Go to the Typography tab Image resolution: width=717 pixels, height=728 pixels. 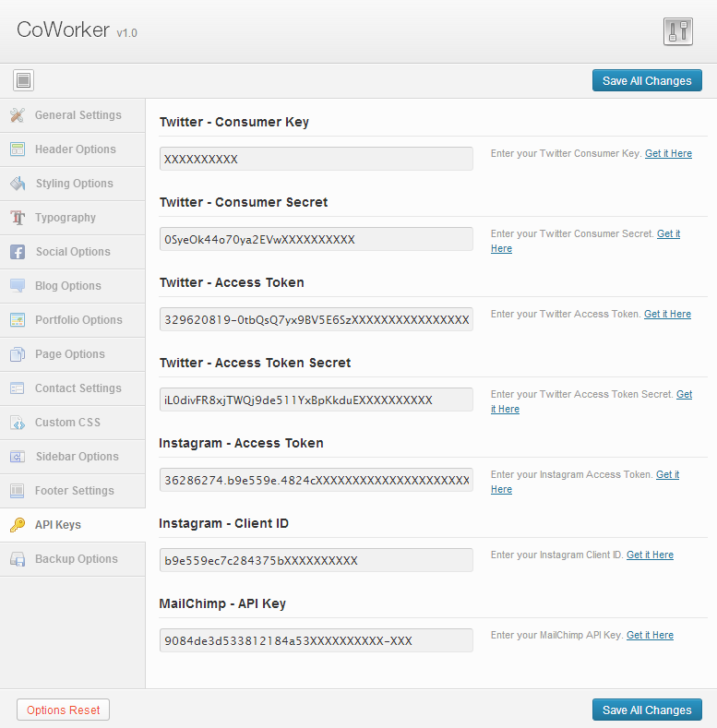[x=73, y=218]
